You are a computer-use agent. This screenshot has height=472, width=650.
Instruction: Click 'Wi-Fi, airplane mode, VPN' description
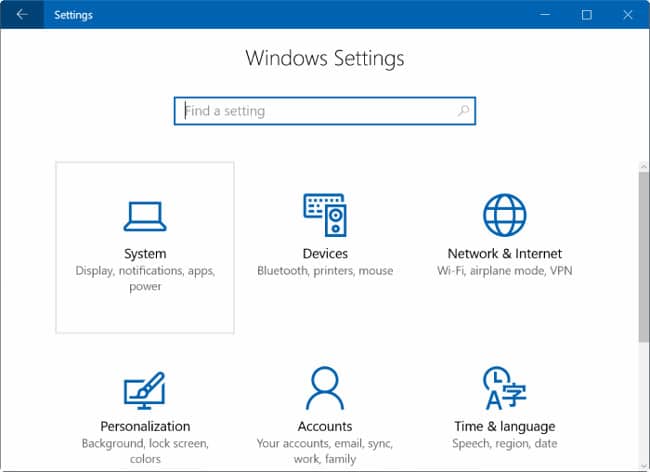(x=504, y=271)
